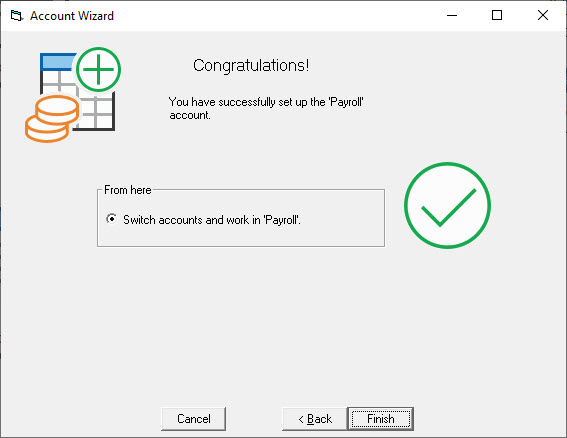Click the 'From here' group label

click(x=128, y=190)
